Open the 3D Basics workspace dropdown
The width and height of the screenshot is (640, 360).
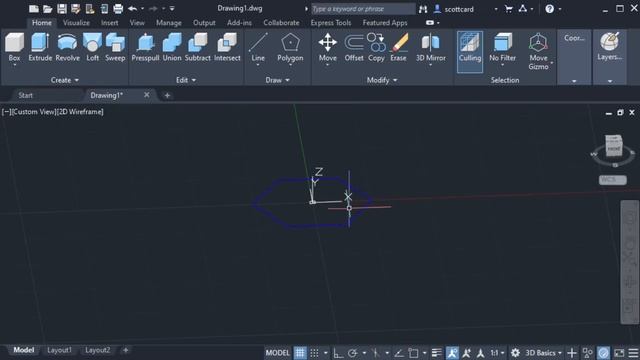(543, 353)
